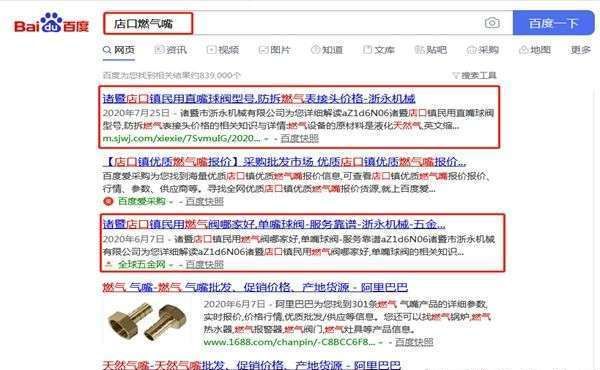Switch to the 文库 tab
Screen dimensions: 600x370
click(x=379, y=50)
